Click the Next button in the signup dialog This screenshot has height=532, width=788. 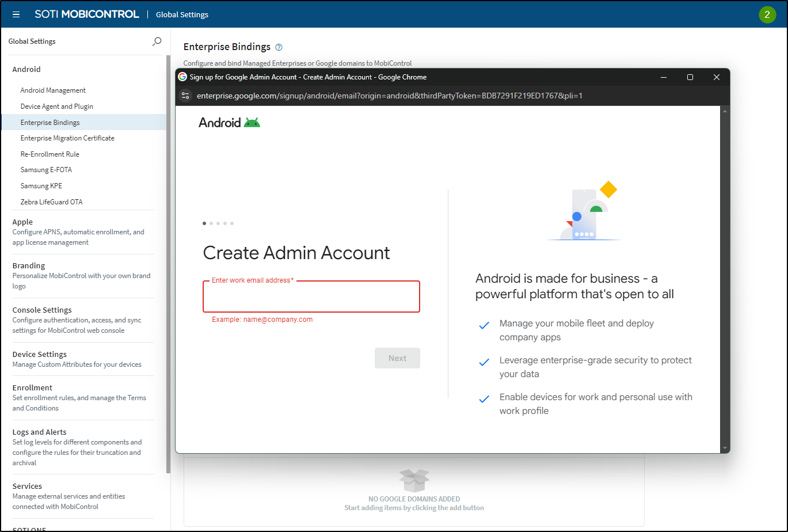coord(397,358)
